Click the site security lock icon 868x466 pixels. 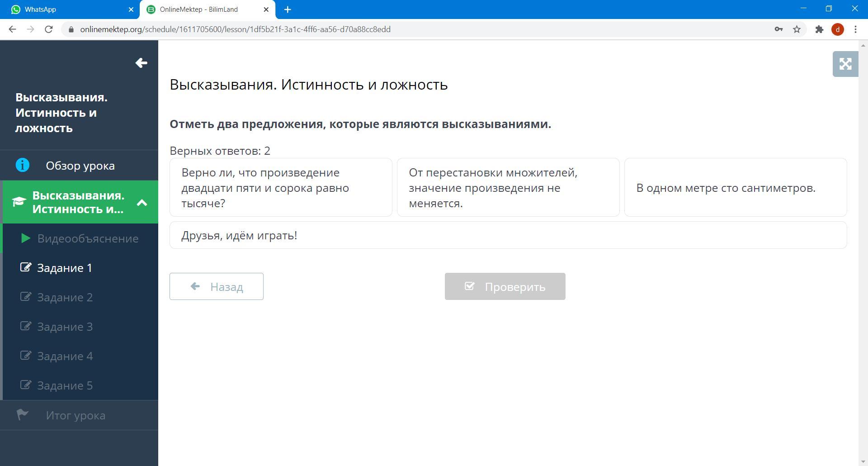(x=71, y=29)
